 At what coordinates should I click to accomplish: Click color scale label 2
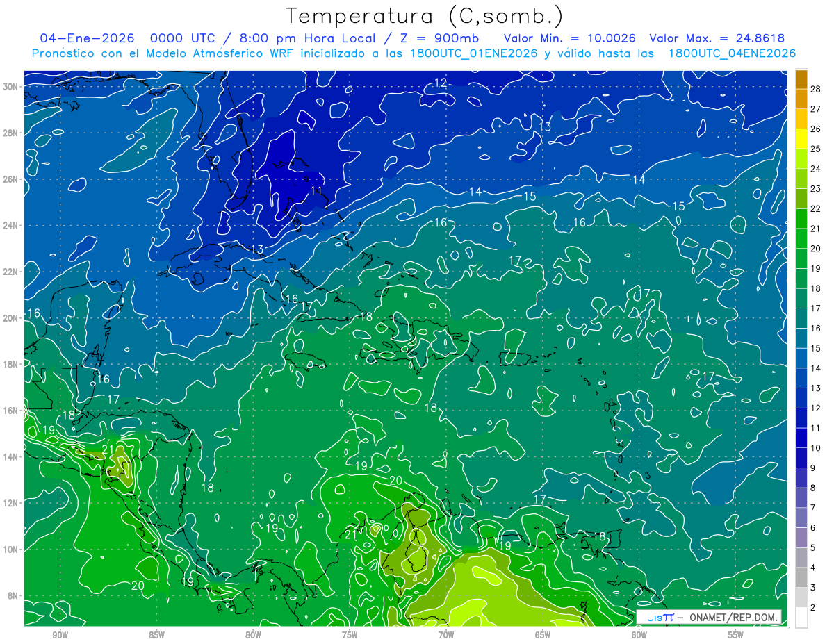813,608
